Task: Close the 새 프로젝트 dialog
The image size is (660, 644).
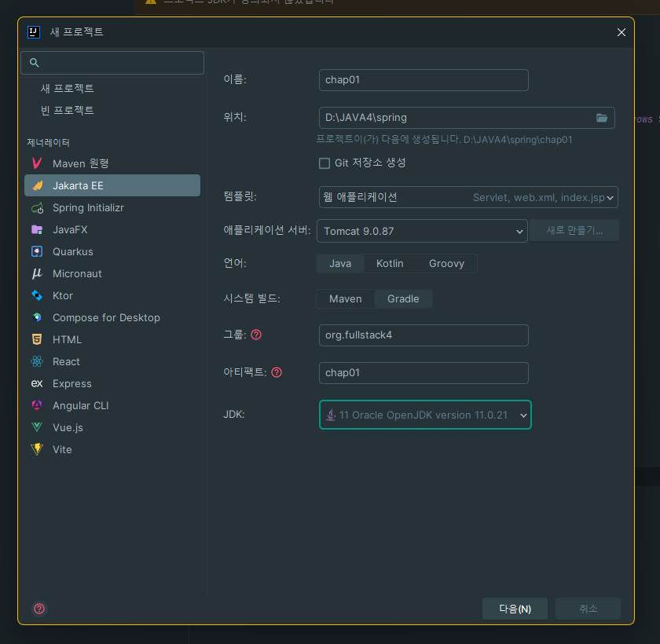Action: coord(621,32)
